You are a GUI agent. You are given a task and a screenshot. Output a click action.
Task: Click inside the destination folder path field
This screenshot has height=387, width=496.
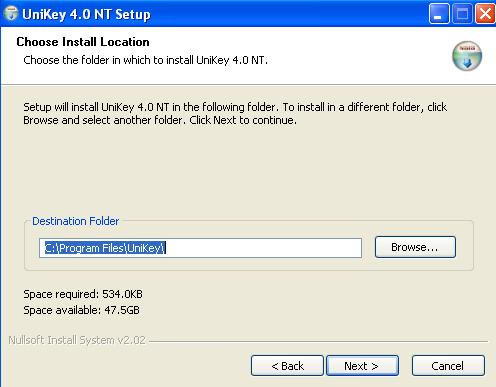click(x=200, y=248)
